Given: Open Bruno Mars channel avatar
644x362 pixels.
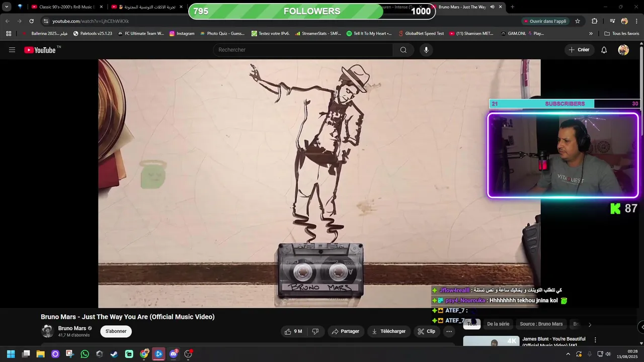Looking at the screenshot, I should tap(47, 331).
